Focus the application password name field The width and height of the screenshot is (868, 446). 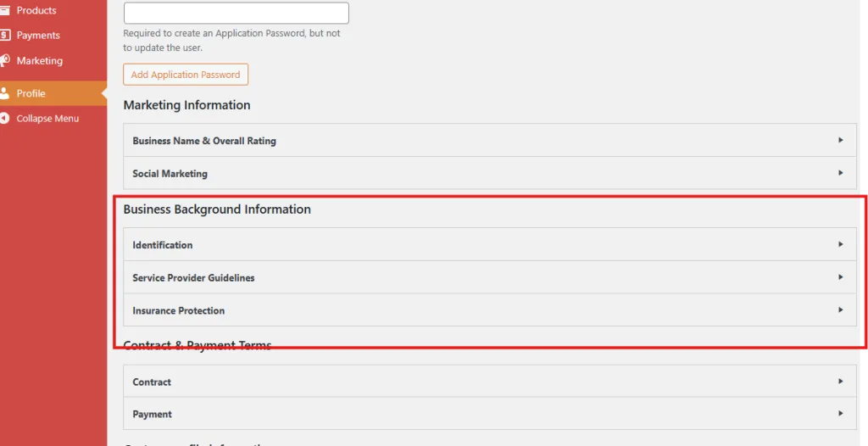(x=236, y=13)
